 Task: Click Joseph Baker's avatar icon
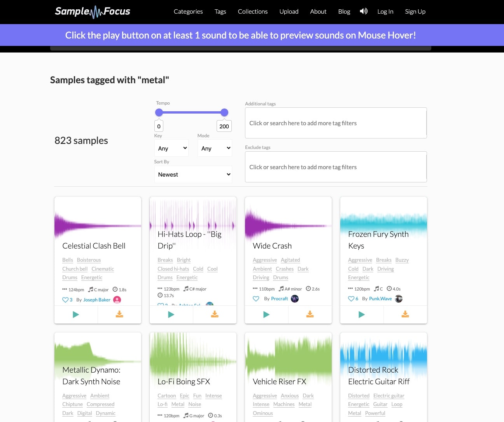(x=117, y=300)
